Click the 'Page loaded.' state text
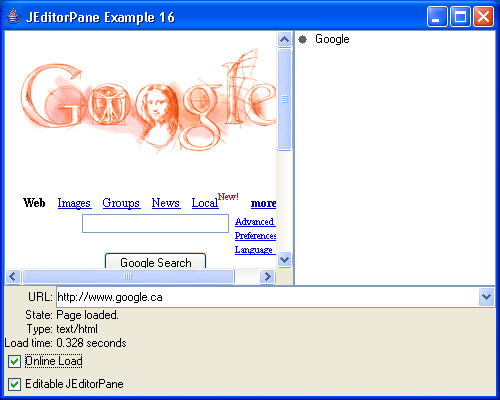The image size is (500, 400). 87,315
